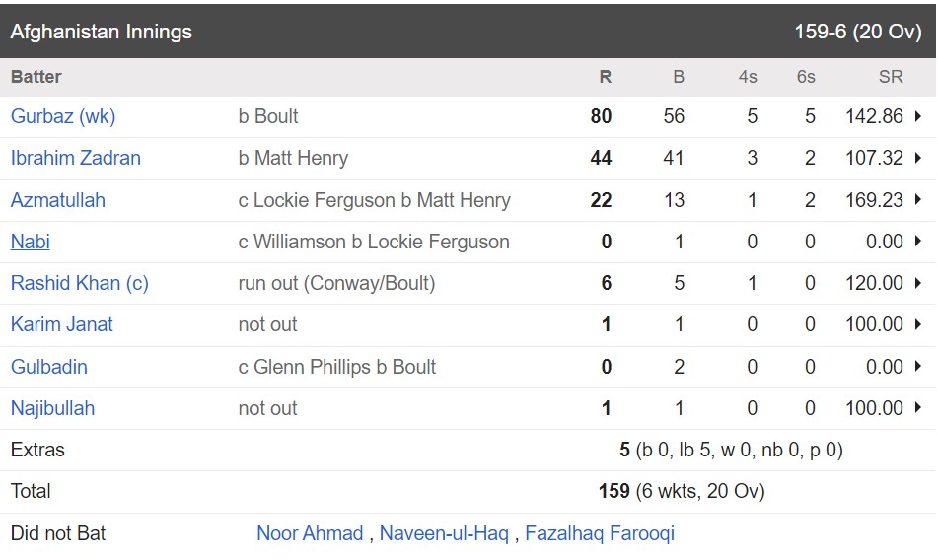Screen dimensions: 938x560
Task: Expand Ibrahim Zadran row arrow
Action: [917, 158]
